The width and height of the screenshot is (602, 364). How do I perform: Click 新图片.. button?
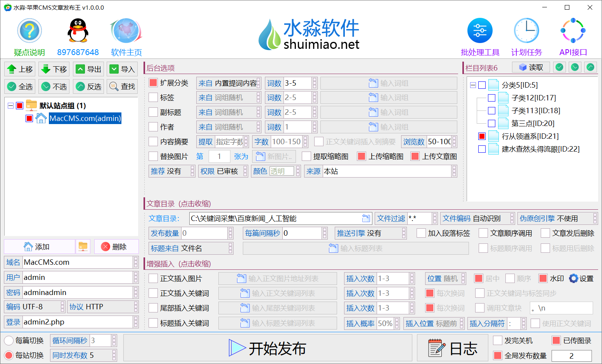[x=274, y=156]
